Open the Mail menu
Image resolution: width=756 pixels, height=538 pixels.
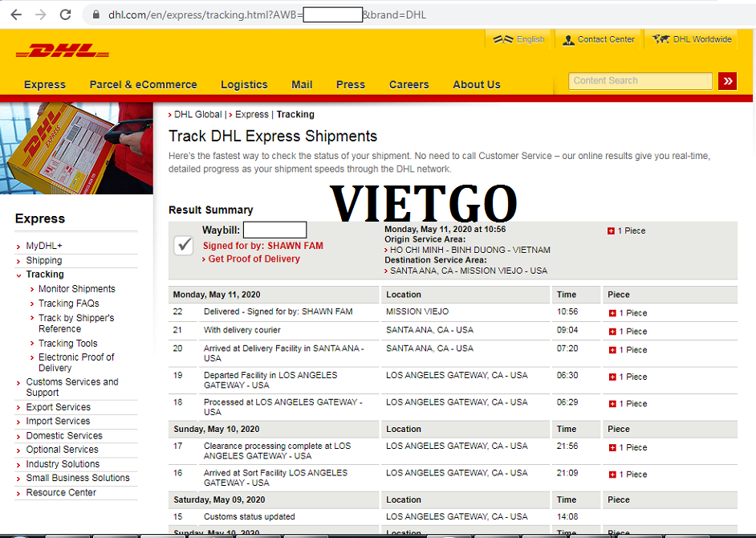pos(302,85)
